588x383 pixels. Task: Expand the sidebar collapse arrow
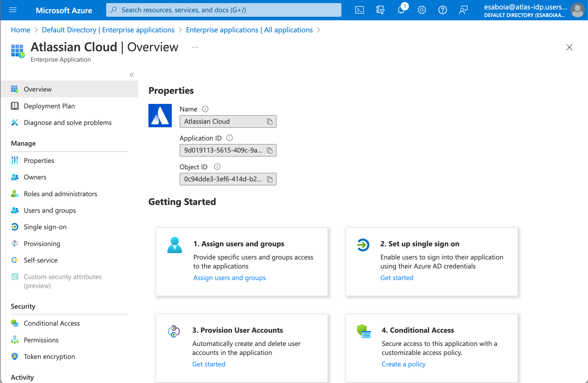coord(132,75)
